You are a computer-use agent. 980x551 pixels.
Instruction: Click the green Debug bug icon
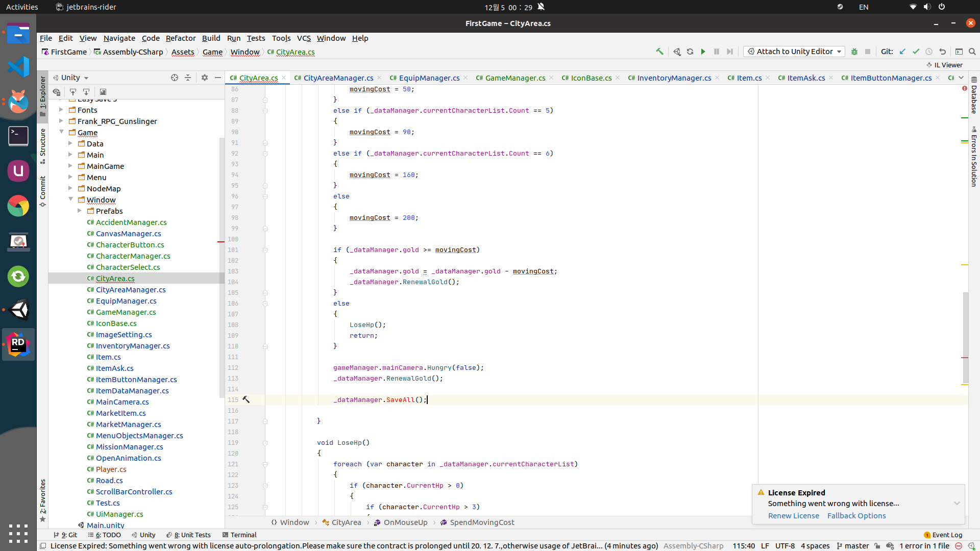[x=854, y=52]
